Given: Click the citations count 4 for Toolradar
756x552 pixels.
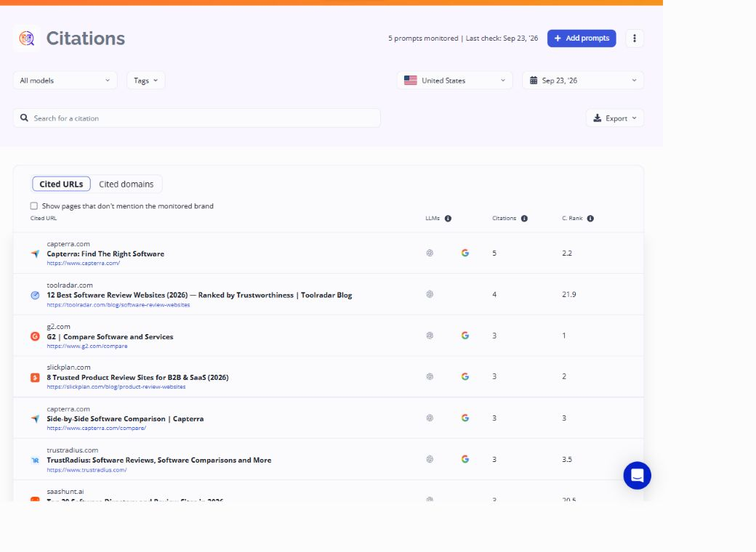Looking at the screenshot, I should (x=494, y=294).
